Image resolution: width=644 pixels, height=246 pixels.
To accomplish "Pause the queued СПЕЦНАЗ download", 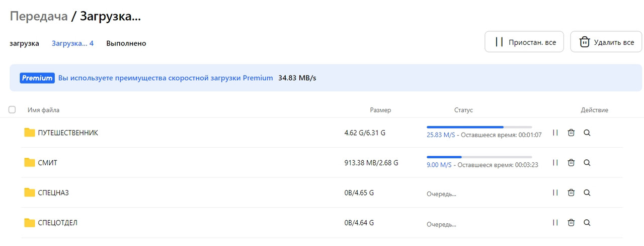I will click(555, 193).
